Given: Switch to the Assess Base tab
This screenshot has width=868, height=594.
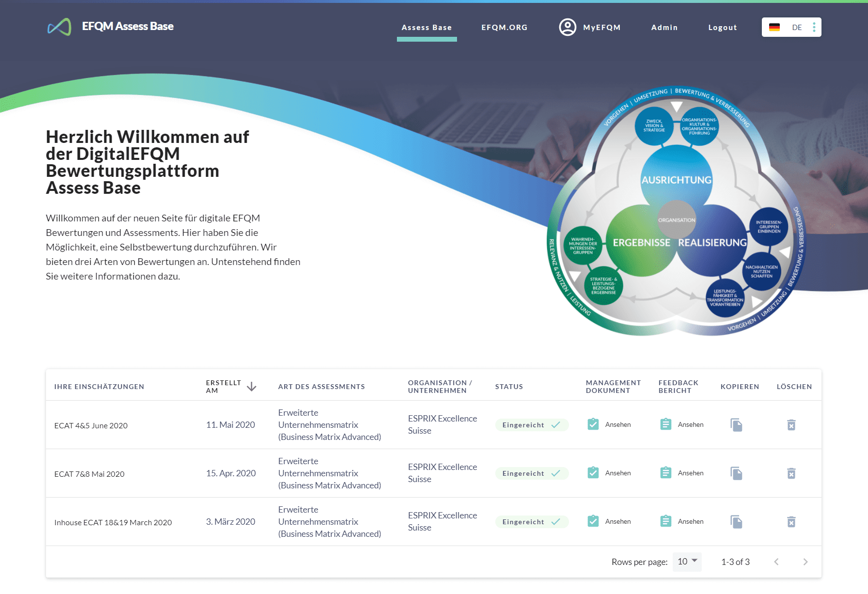Looking at the screenshot, I should 426,28.
